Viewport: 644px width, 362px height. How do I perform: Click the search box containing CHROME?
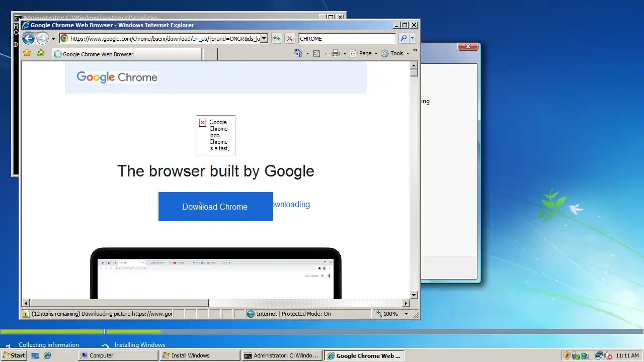(x=347, y=38)
